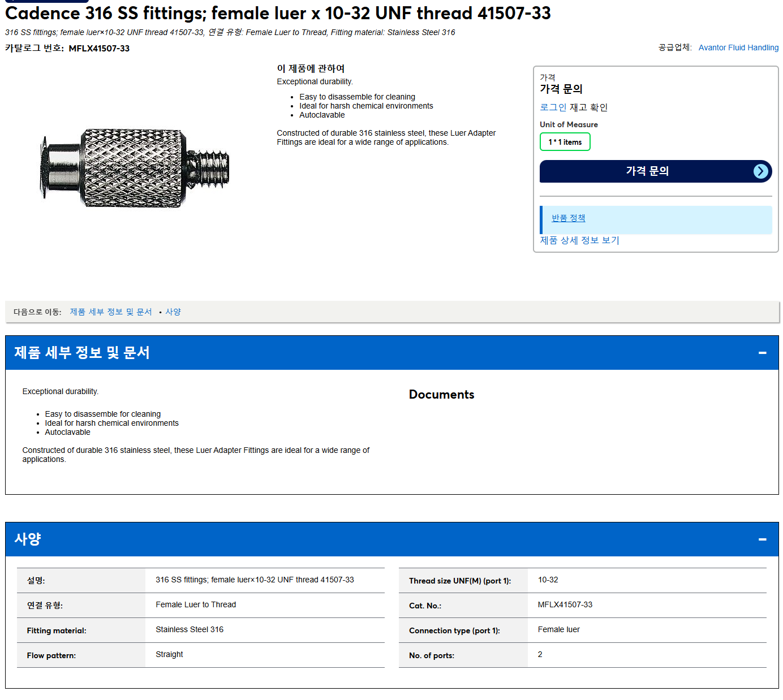Click the product title Cadence 316 SS fittings
The height and width of the screenshot is (700, 783).
278,13
